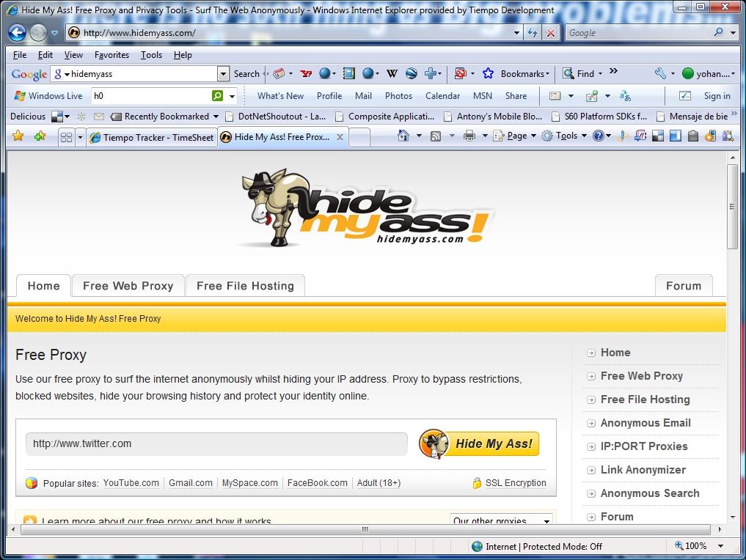
Task: Click the green Windows Live search button
Action: pos(217,95)
